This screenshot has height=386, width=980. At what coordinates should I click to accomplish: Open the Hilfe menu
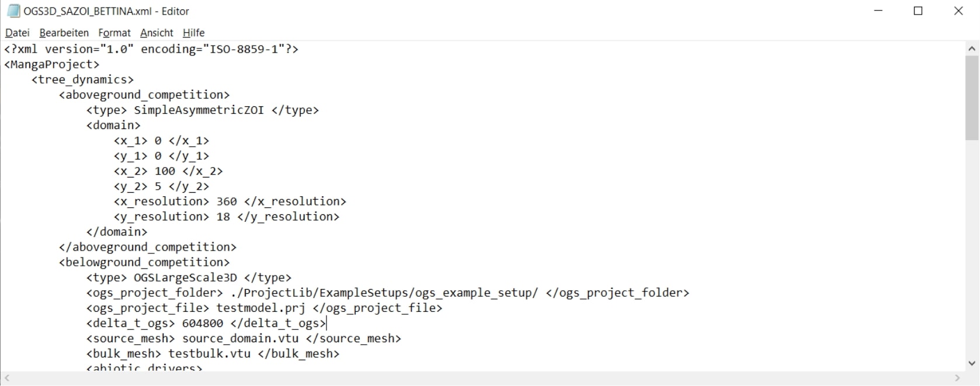pos(193,33)
